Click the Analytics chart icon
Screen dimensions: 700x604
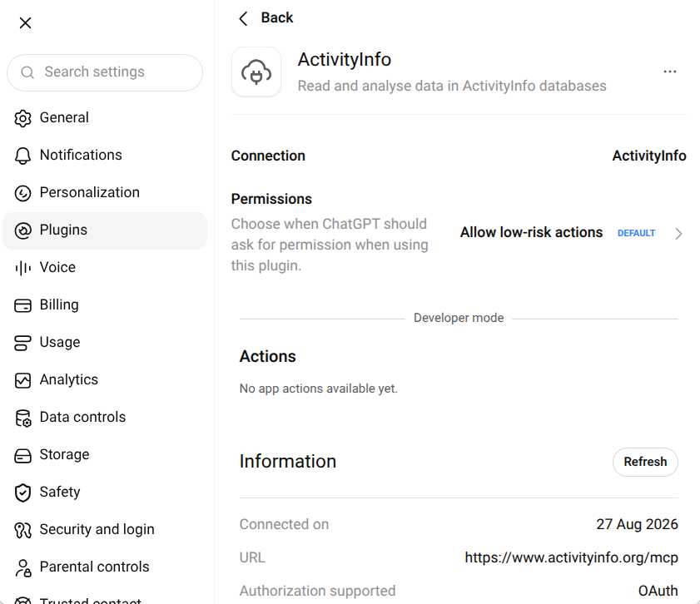22,380
